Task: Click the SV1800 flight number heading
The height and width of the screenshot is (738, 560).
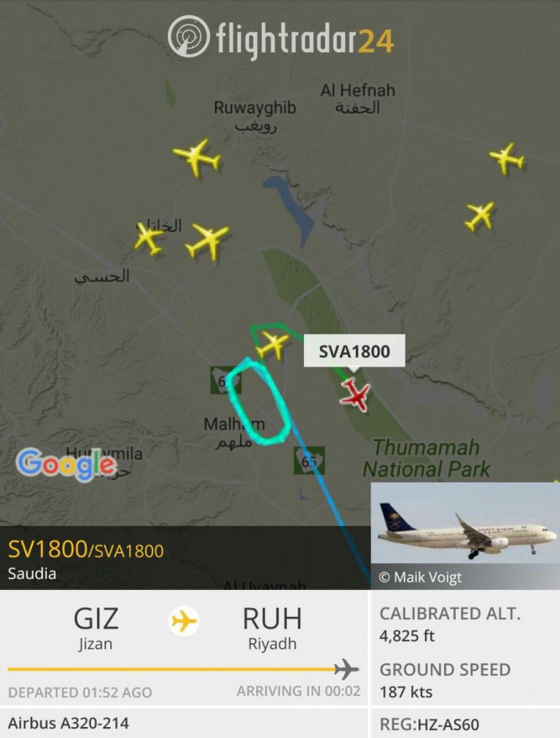Action: pyautogui.click(x=47, y=549)
